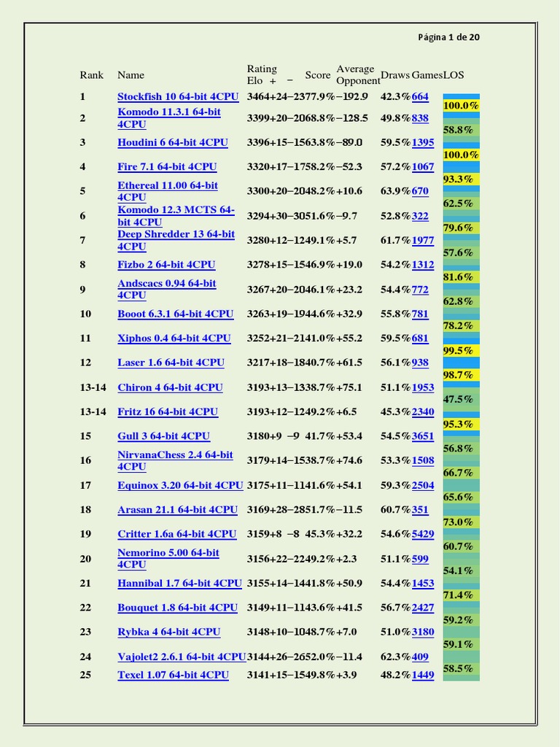The height and width of the screenshot is (747, 560).
Task: Click games count 3651 for Gull 3
Action: tap(423, 436)
